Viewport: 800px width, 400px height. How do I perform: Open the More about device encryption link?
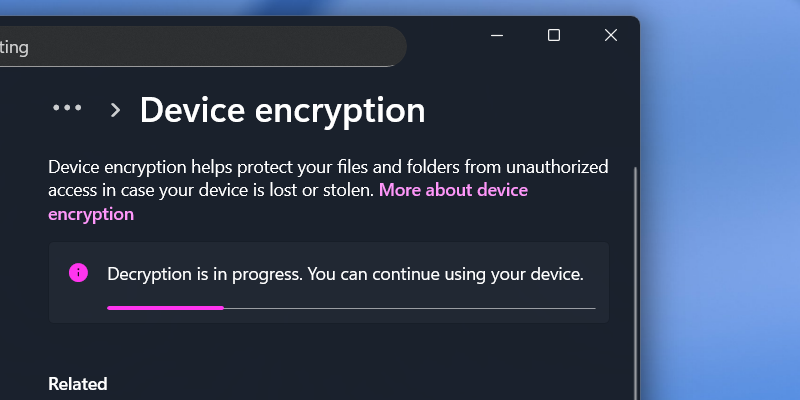click(452, 190)
